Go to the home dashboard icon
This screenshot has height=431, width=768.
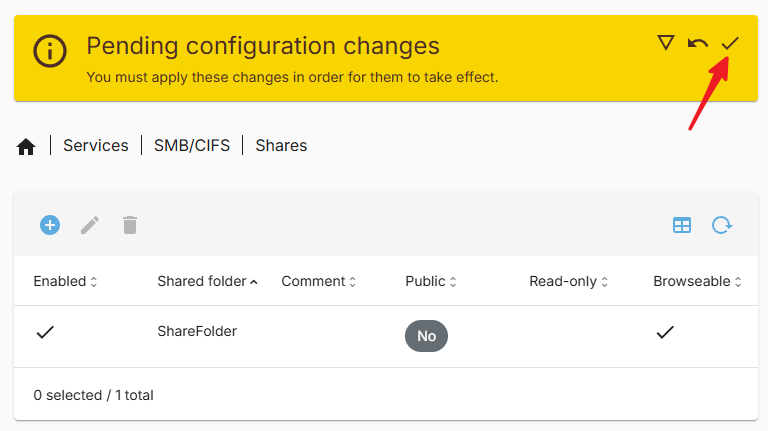click(x=26, y=146)
